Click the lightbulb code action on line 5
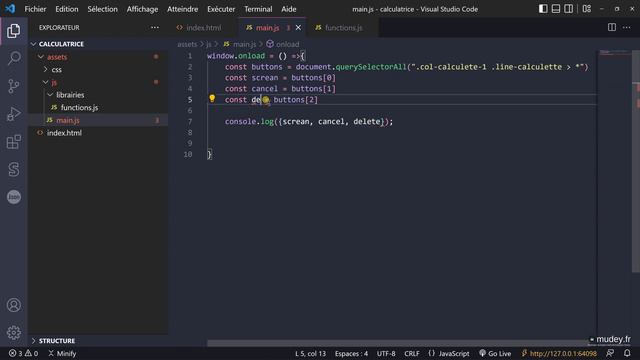The height and width of the screenshot is (360, 640). click(212, 98)
